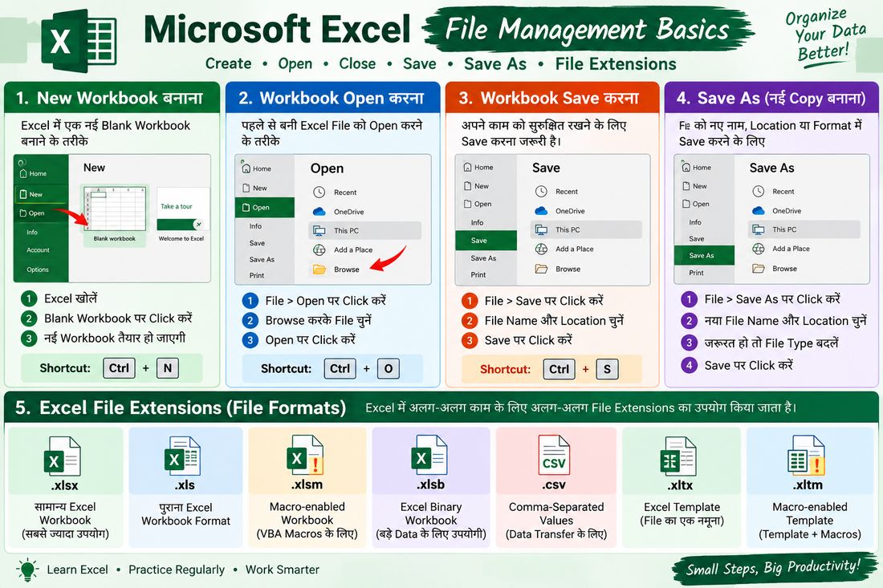The width and height of the screenshot is (883, 588).
Task: Click the .xlsx file icon
Action: click(63, 456)
